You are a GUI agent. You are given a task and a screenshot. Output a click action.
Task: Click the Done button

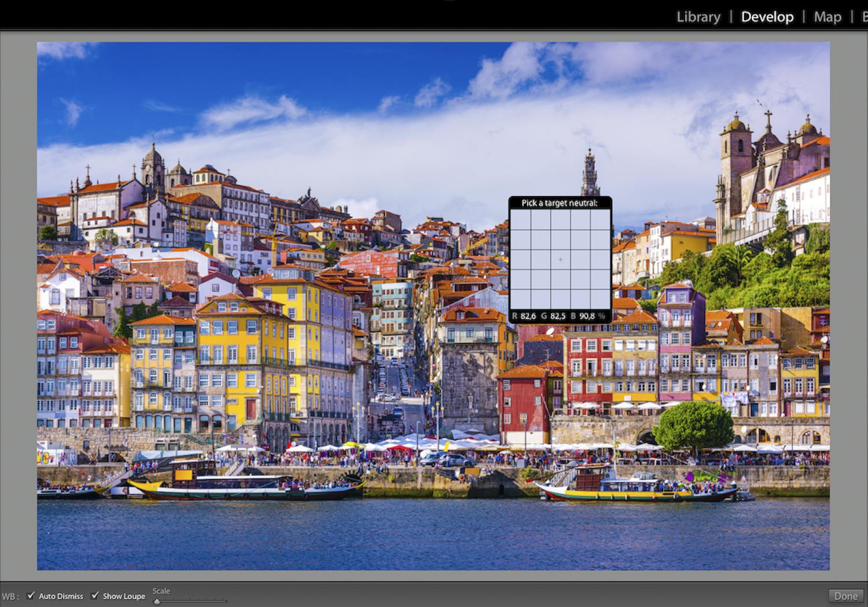(x=846, y=595)
